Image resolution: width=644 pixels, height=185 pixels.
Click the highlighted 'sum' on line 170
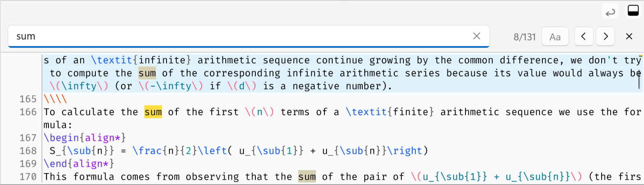point(307,177)
